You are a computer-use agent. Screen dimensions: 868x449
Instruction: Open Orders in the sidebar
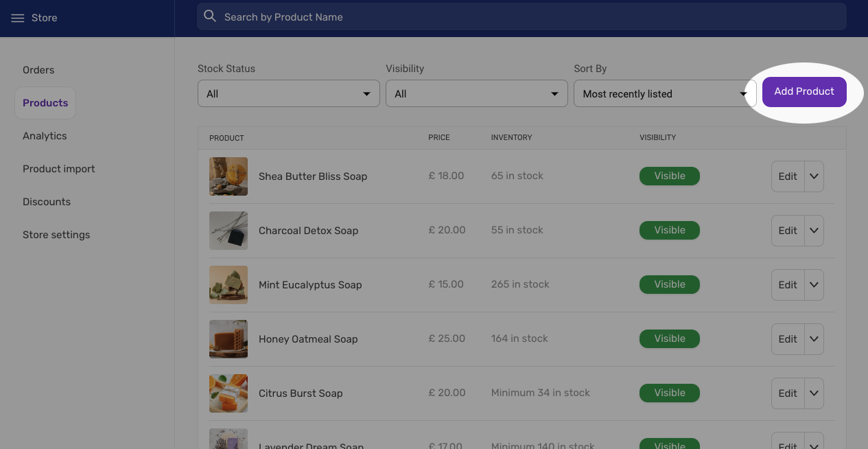pyautogui.click(x=38, y=70)
